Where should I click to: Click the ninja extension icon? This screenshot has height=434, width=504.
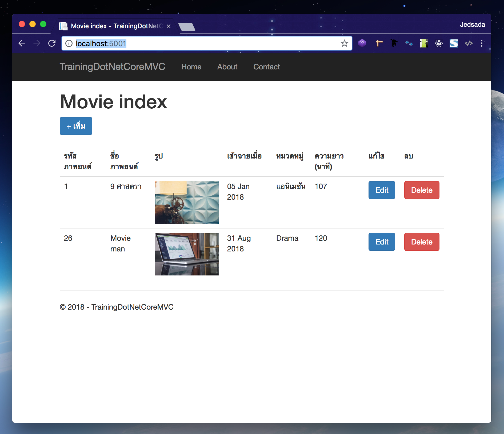394,43
